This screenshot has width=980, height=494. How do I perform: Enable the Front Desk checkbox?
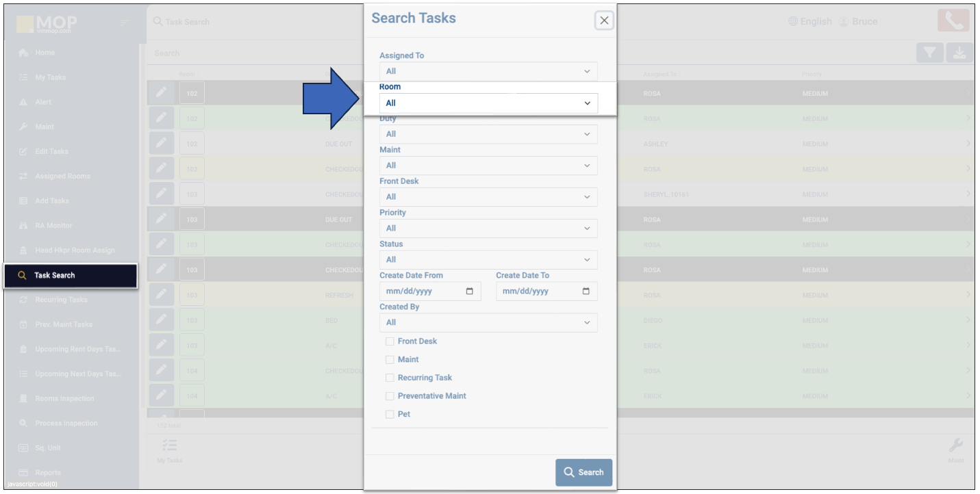[390, 341]
